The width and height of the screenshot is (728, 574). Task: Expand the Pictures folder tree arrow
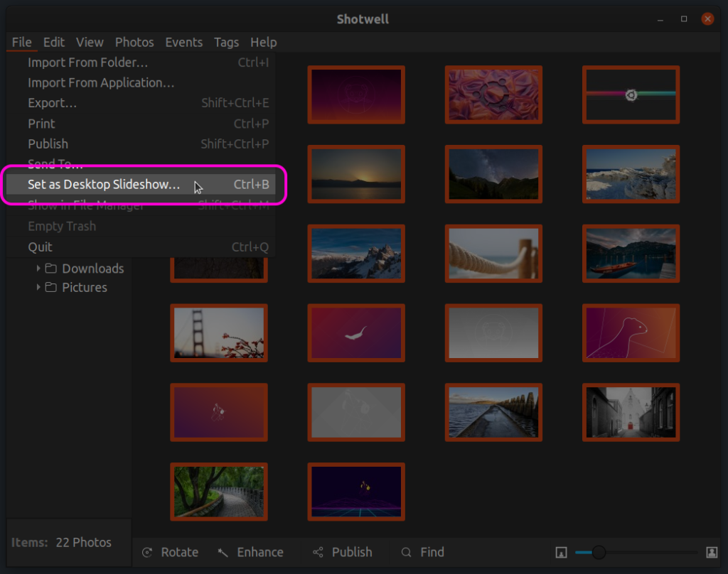pos(38,287)
